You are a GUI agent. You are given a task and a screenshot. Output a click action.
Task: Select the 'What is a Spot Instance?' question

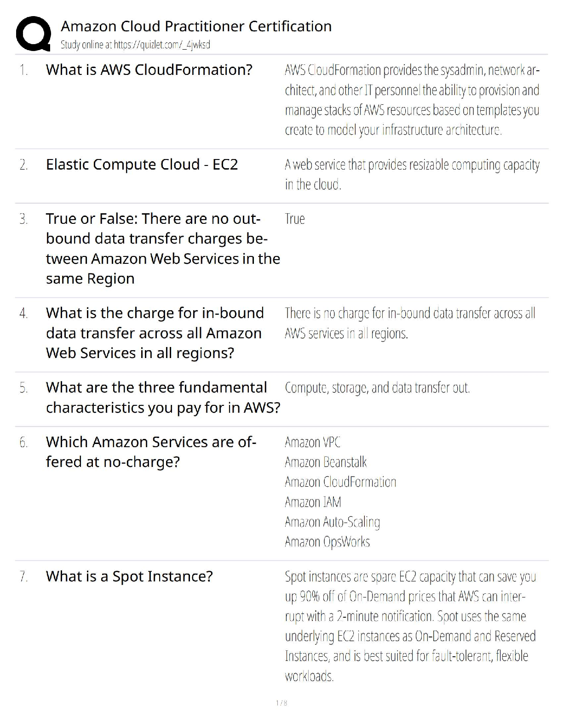[129, 576]
